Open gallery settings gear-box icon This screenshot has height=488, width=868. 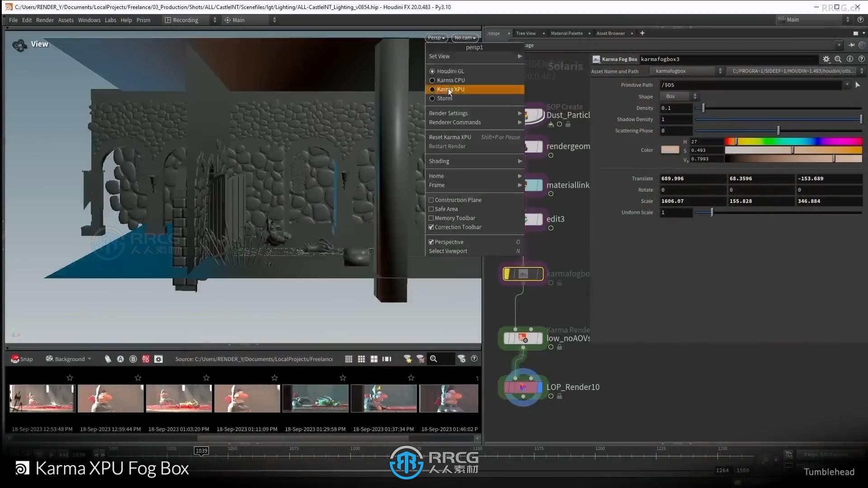tap(158, 359)
